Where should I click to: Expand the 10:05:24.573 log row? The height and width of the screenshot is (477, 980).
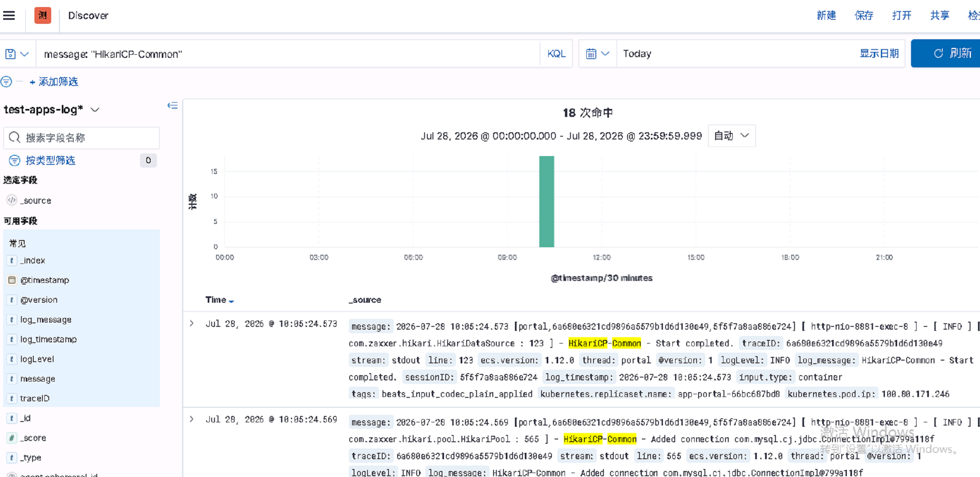coord(192,323)
